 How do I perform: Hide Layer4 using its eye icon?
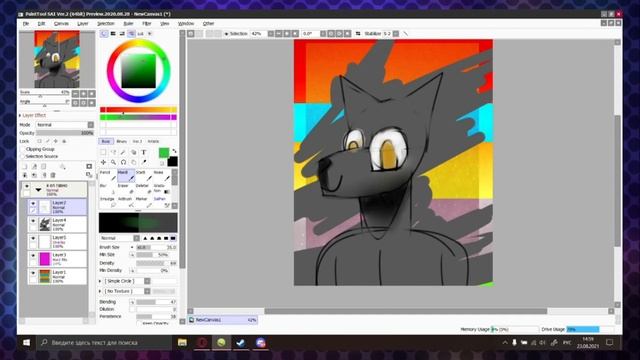[x=33, y=221]
